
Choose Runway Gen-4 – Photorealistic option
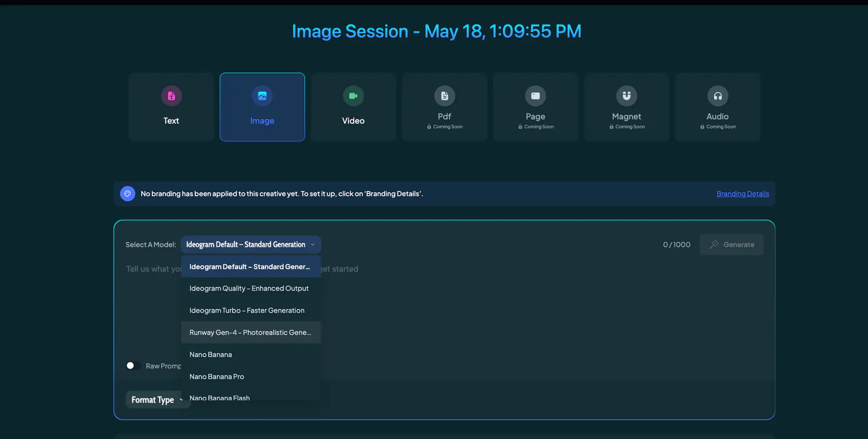point(251,333)
